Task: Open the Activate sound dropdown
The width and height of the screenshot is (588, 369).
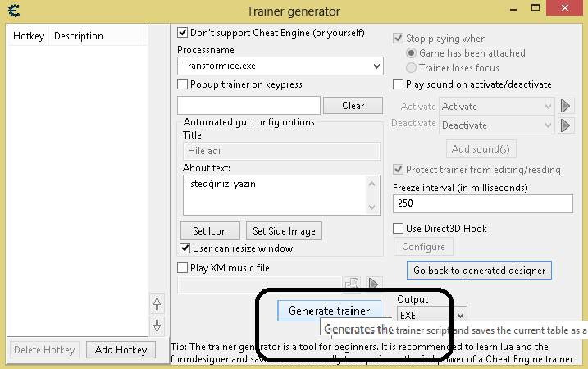Action: coord(548,107)
